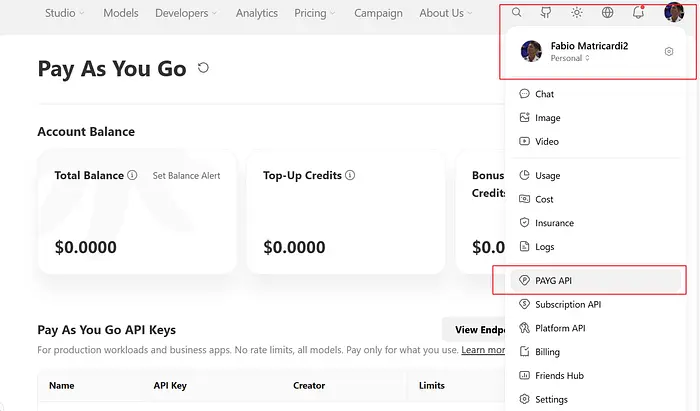Click the user avatar in top bar

click(674, 12)
